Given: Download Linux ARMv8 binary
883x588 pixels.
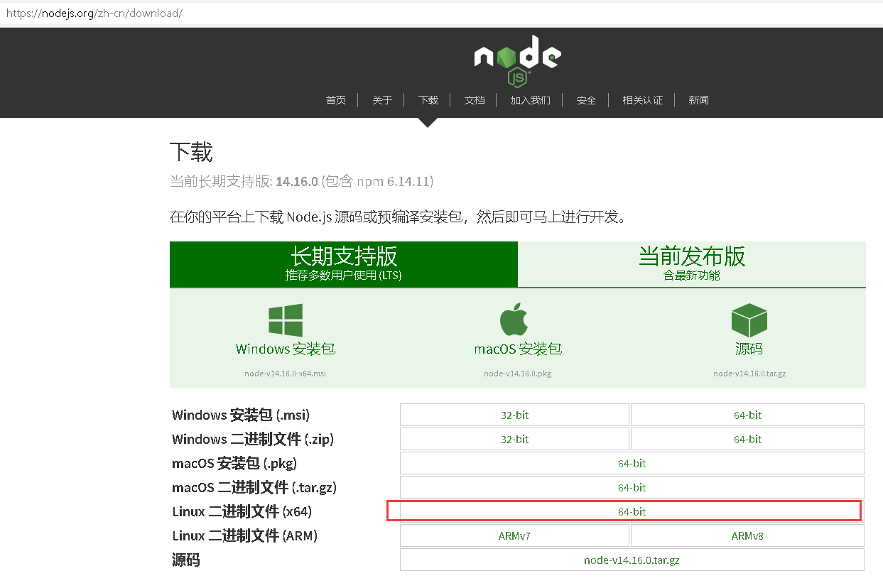Looking at the screenshot, I should click(747, 535).
